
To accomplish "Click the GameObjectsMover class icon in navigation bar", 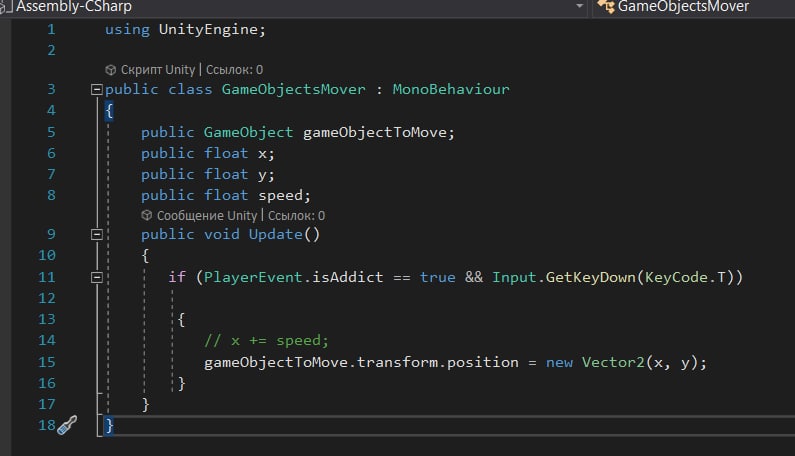I will (606, 6).
